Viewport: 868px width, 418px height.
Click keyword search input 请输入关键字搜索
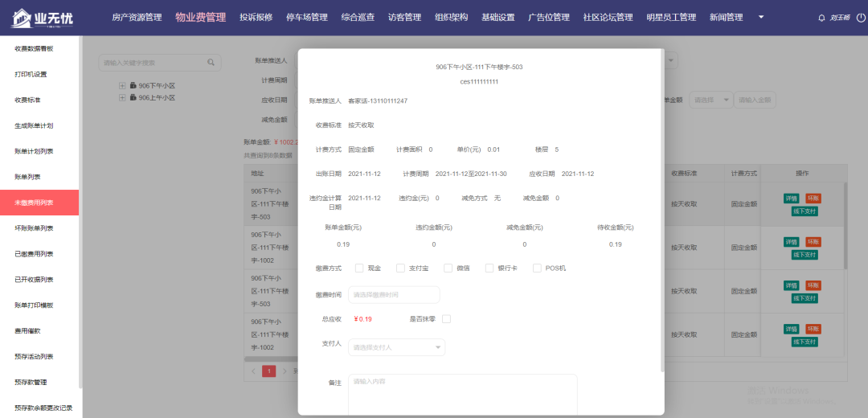[160, 63]
